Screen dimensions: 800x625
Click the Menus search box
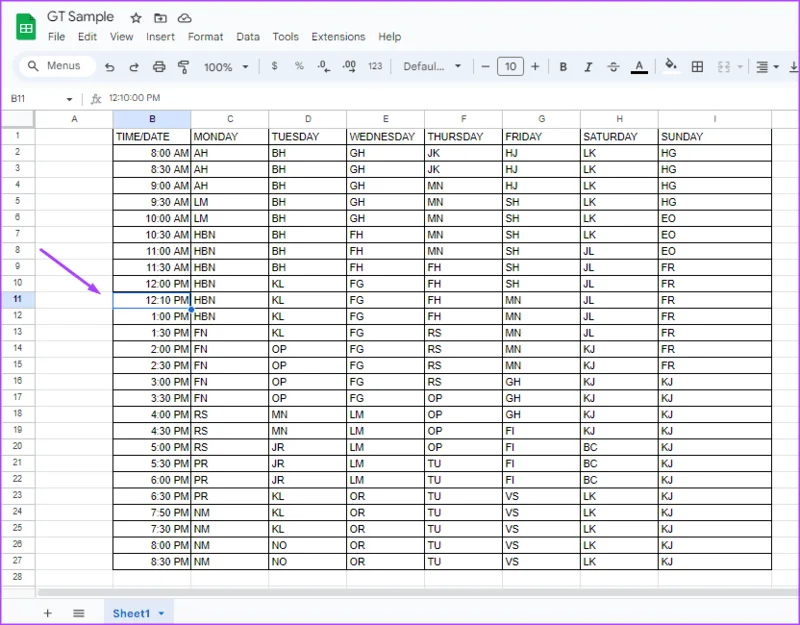point(58,66)
